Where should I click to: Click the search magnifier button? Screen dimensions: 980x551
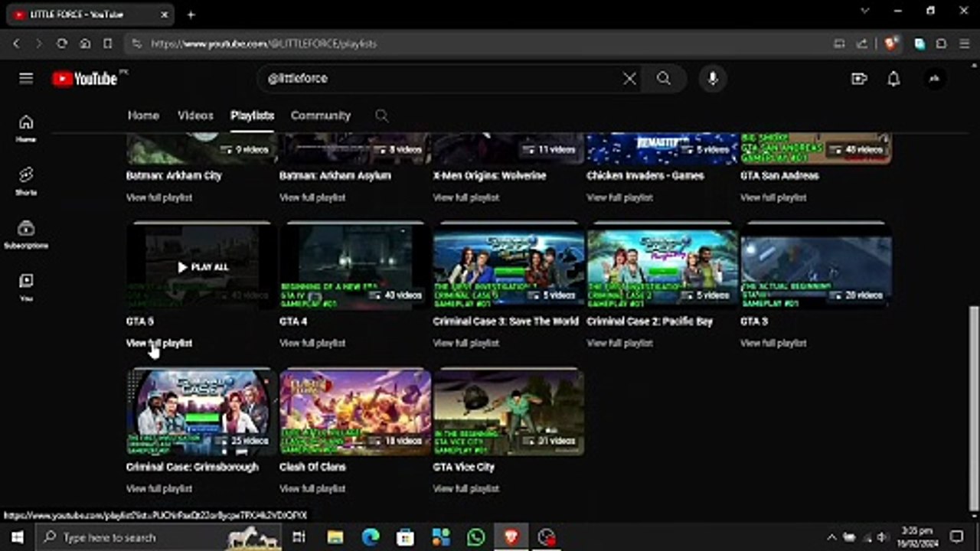(663, 78)
